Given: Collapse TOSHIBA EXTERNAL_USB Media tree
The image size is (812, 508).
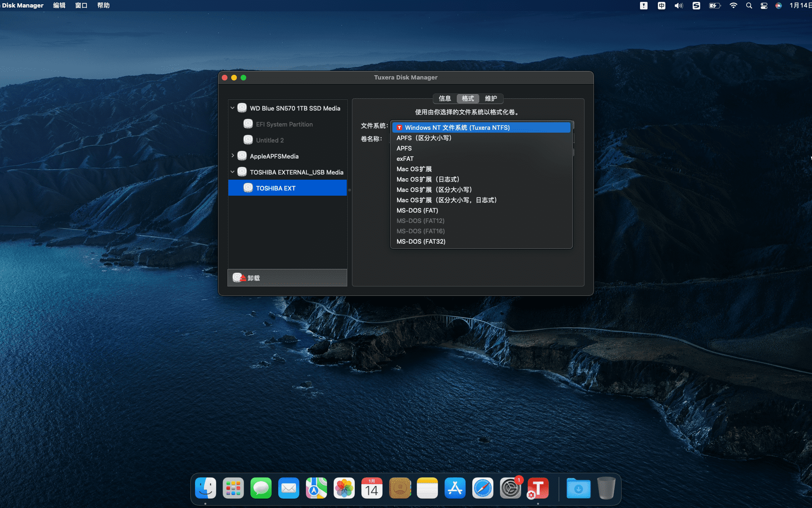Looking at the screenshot, I should click(232, 172).
